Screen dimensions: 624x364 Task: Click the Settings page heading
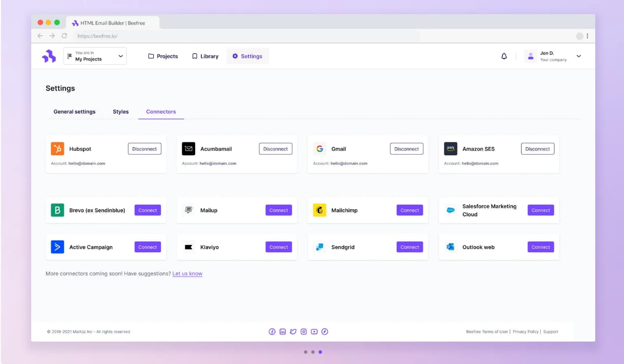tap(60, 88)
